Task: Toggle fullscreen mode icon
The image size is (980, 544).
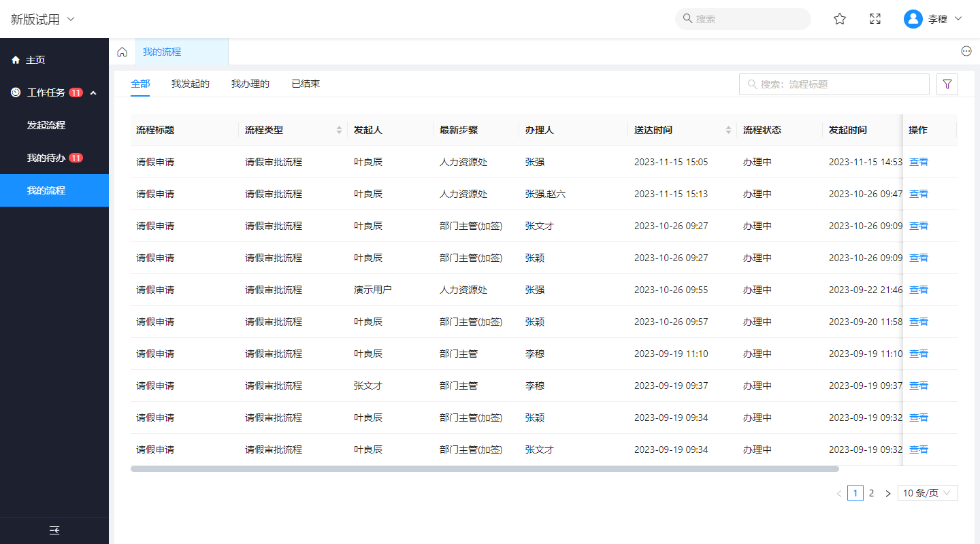Action: click(x=875, y=19)
